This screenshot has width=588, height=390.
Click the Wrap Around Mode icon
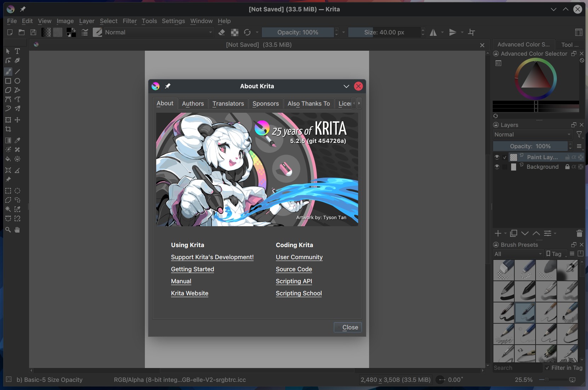(471, 32)
